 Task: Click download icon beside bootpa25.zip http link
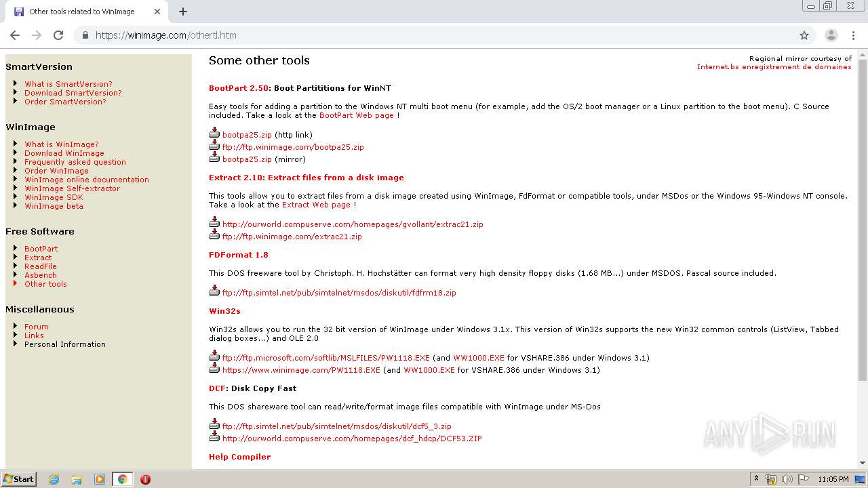click(214, 132)
